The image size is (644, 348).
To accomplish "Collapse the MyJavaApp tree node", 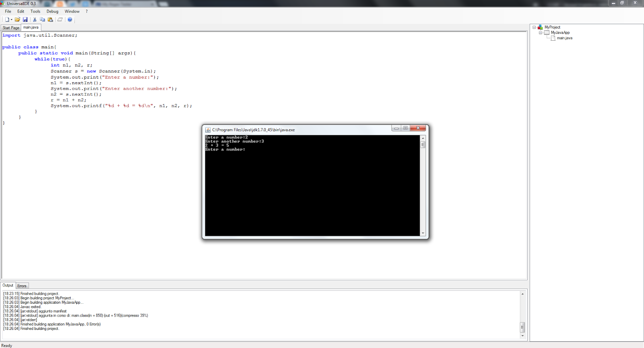I will pyautogui.click(x=541, y=33).
